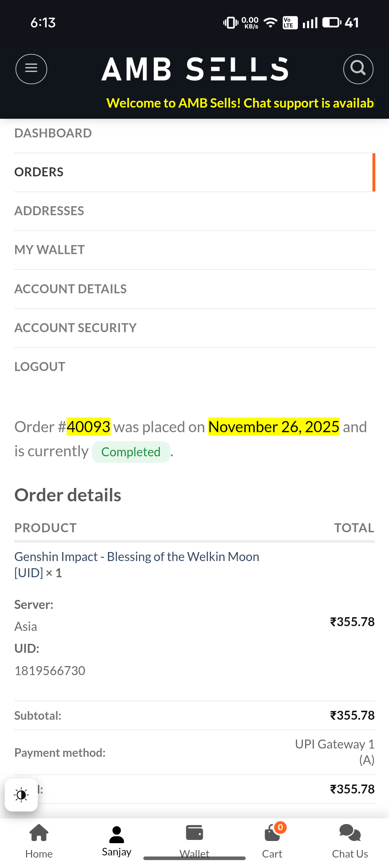The height and width of the screenshot is (868, 389).
Task: Click the Logout link
Action: (x=40, y=367)
